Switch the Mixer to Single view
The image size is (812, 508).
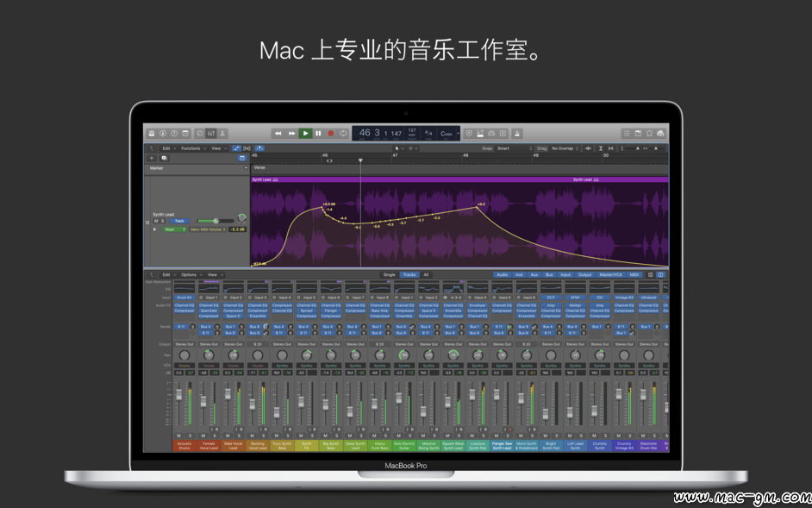click(x=390, y=275)
